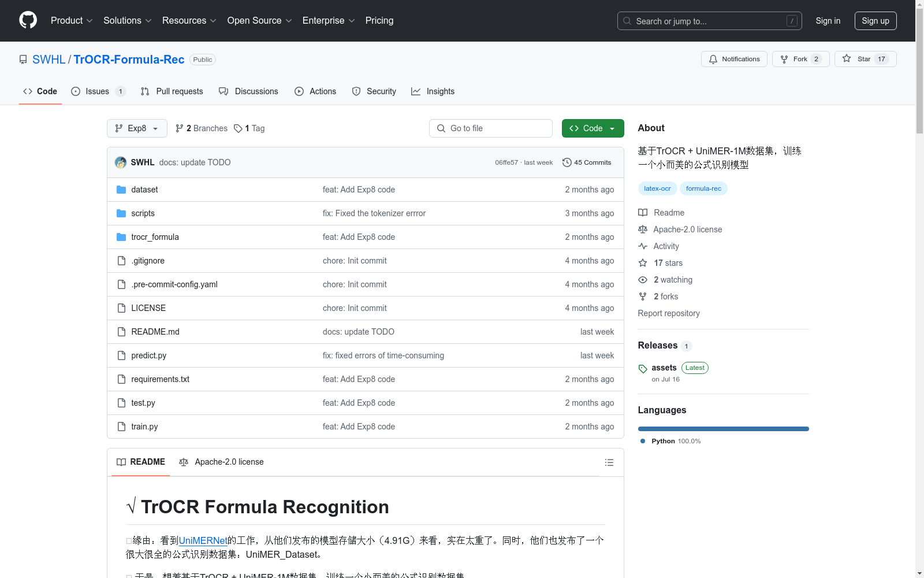Open the Pricing link
924x578 pixels.
(x=379, y=21)
